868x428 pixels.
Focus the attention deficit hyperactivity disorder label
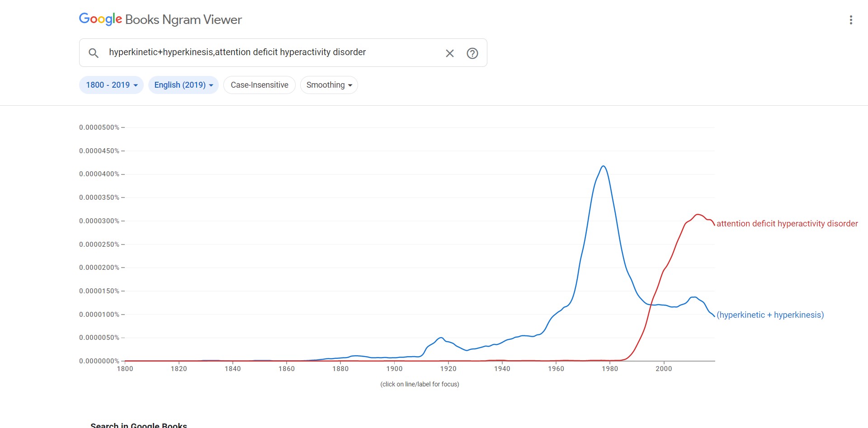pyautogui.click(x=787, y=224)
